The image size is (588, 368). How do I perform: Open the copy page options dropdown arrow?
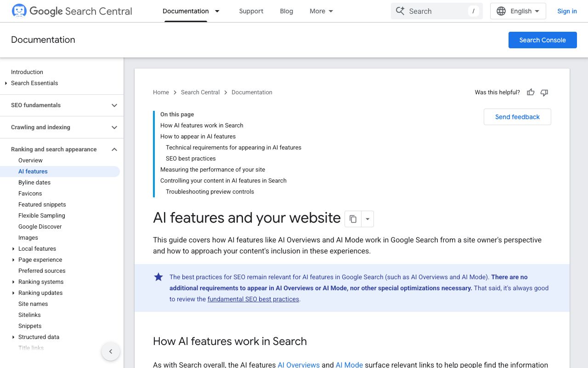(367, 219)
